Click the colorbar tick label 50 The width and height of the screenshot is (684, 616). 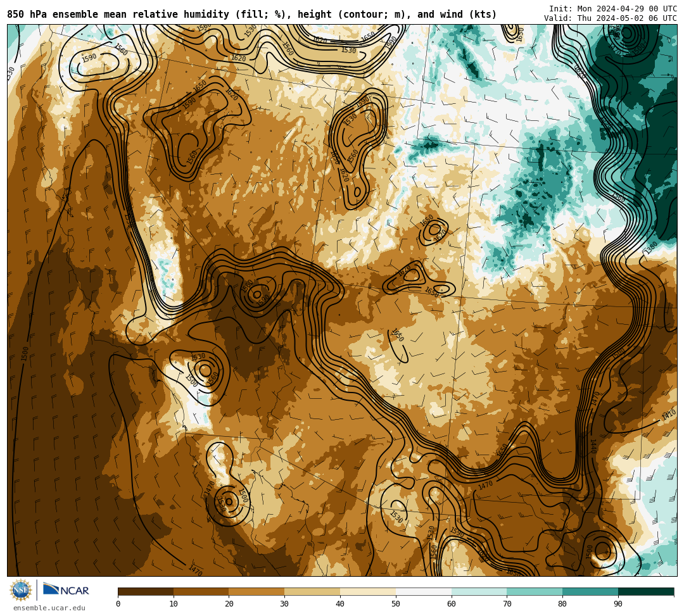pyautogui.click(x=396, y=604)
